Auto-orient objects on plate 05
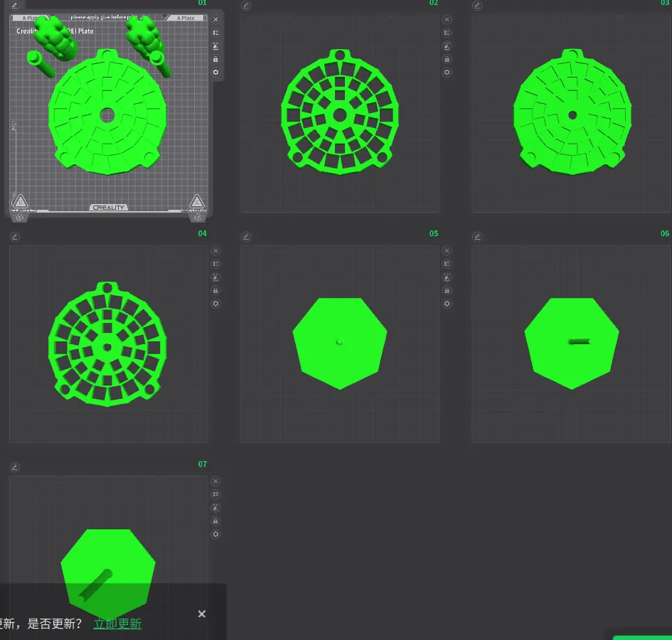 point(447,277)
